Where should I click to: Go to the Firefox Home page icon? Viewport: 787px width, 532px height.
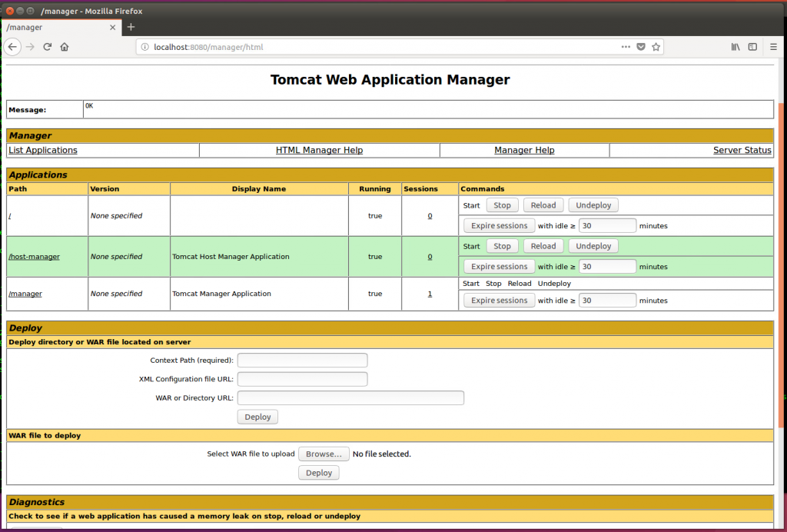(x=65, y=47)
